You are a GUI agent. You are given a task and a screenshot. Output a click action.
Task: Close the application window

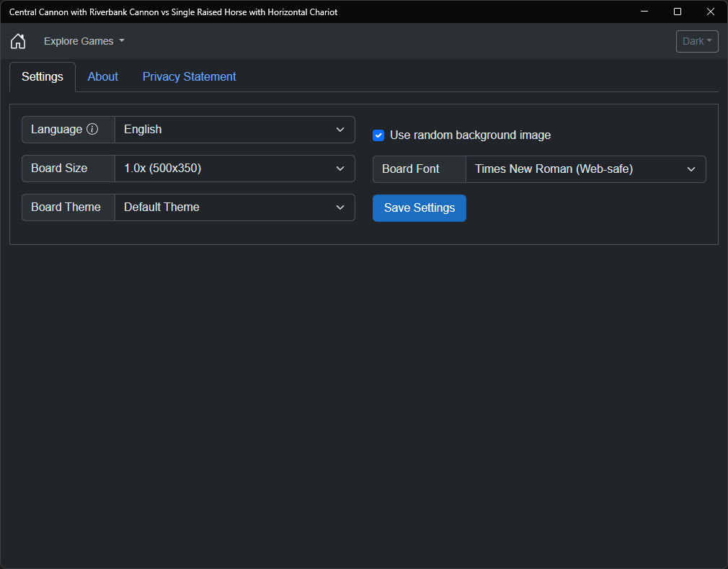point(711,12)
